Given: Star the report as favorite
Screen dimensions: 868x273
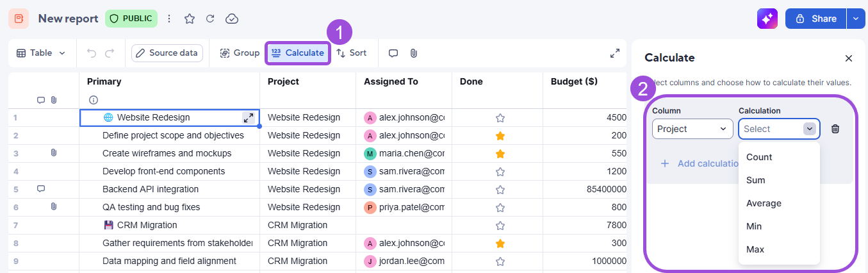Looking at the screenshot, I should 190,19.
